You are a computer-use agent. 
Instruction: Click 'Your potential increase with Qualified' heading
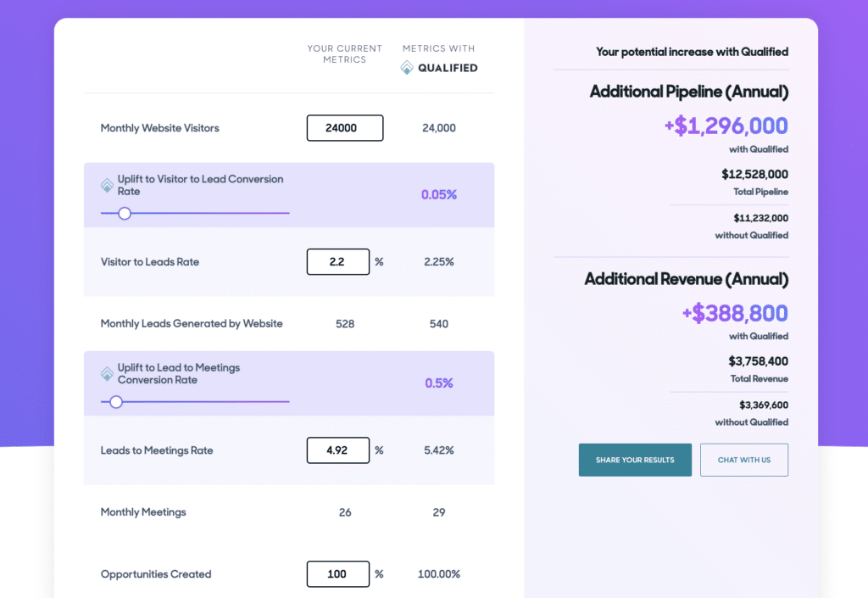point(692,52)
